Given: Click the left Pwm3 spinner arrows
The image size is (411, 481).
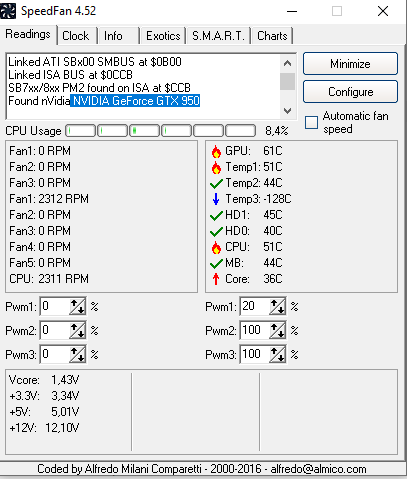Looking at the screenshot, I should (x=77, y=354).
